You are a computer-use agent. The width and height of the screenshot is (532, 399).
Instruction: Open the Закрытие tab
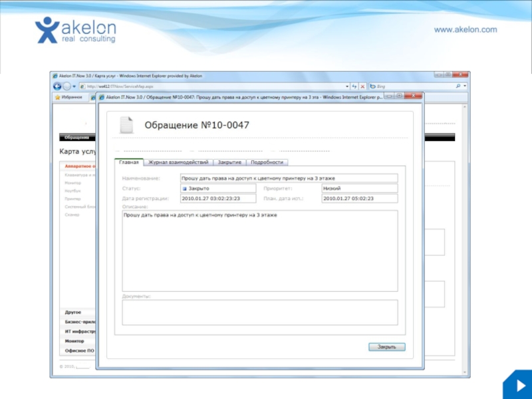click(x=229, y=162)
